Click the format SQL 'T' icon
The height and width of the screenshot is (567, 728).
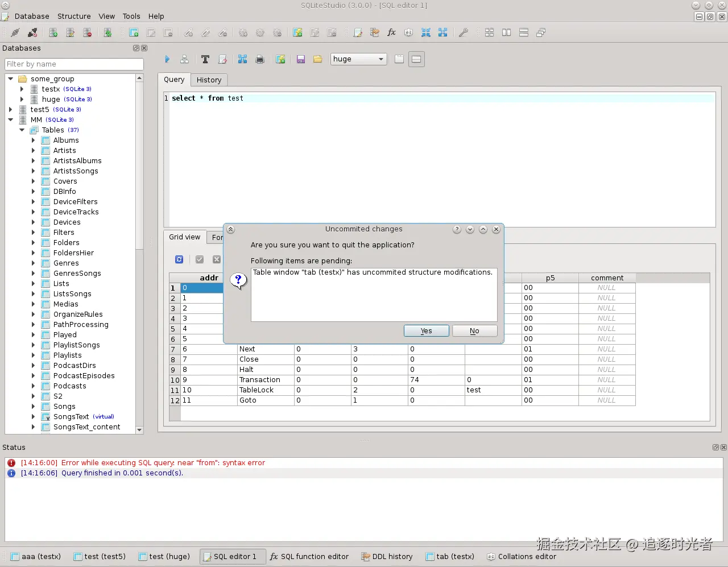[x=205, y=59]
